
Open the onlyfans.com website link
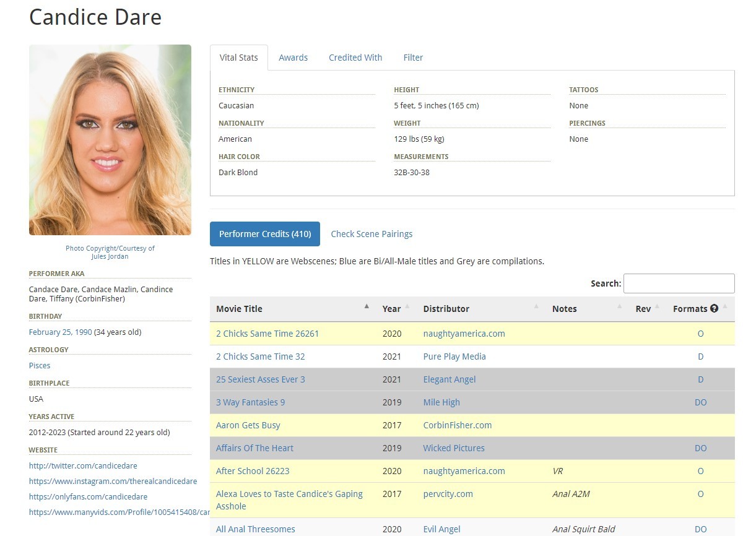point(88,497)
